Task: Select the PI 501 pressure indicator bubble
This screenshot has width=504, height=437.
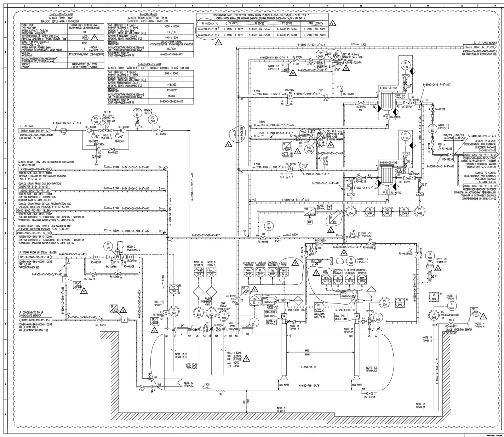Action: coord(137,112)
